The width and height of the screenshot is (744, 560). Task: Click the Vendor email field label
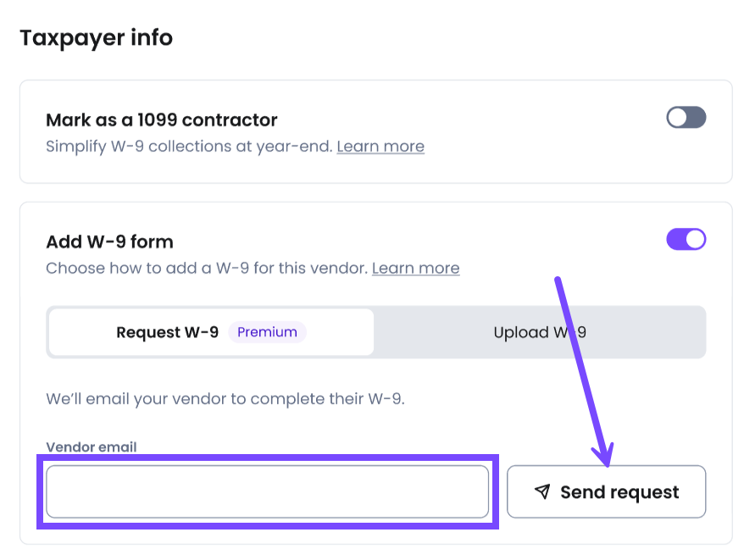pyautogui.click(x=91, y=447)
